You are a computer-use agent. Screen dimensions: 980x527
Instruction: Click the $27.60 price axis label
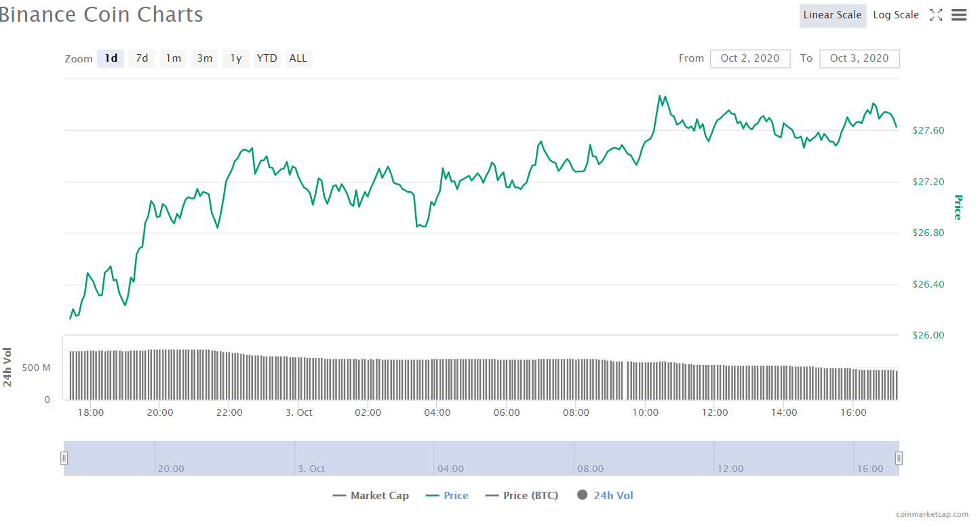pos(928,130)
